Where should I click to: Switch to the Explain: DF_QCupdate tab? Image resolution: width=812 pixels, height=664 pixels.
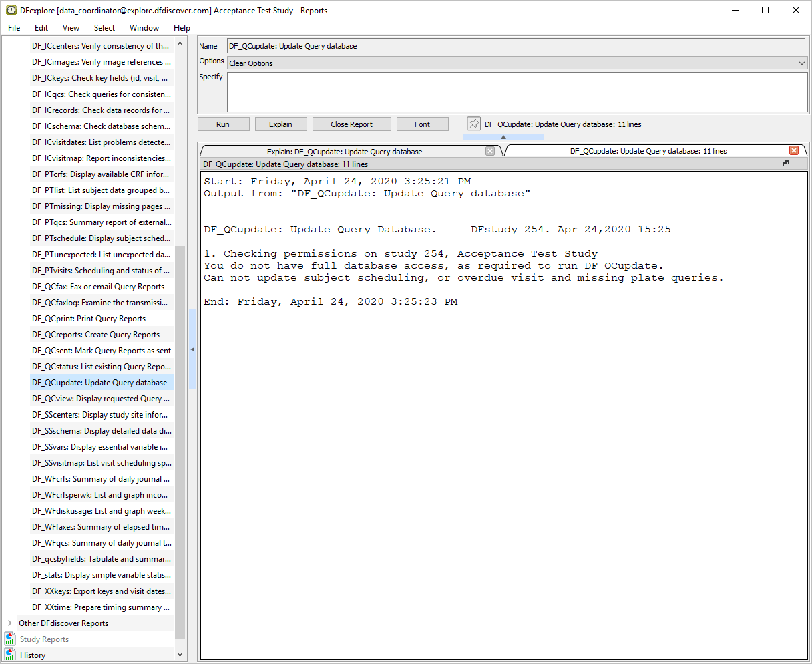click(345, 152)
